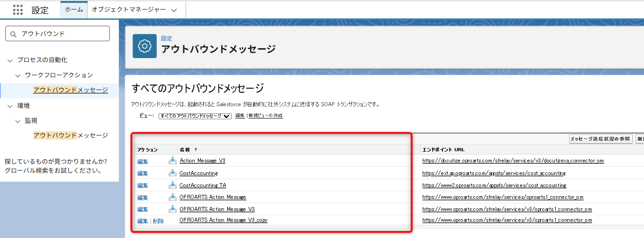This screenshot has width=644, height=238.
Task: Open the OPROARTS Action Message V3_copy entry
Action: point(224,220)
